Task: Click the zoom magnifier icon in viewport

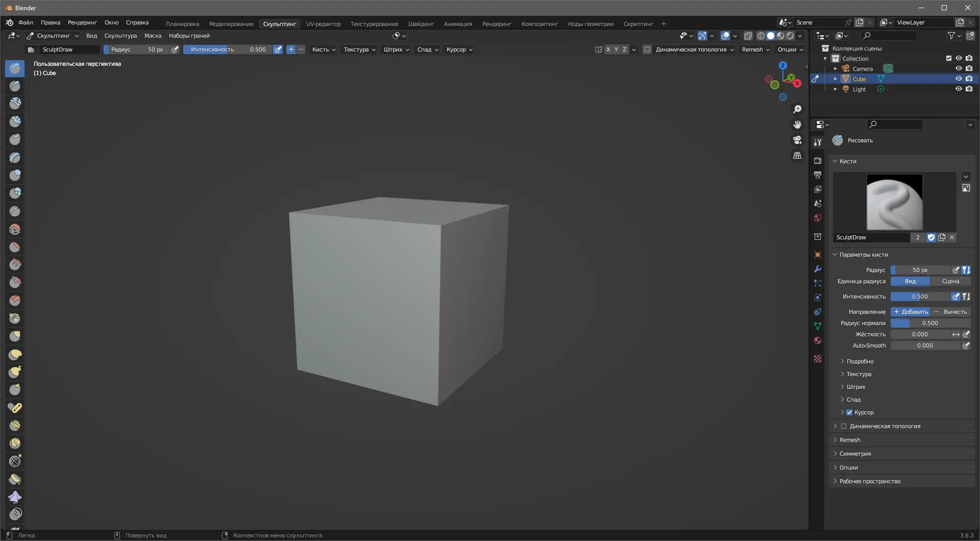Action: pyautogui.click(x=797, y=109)
